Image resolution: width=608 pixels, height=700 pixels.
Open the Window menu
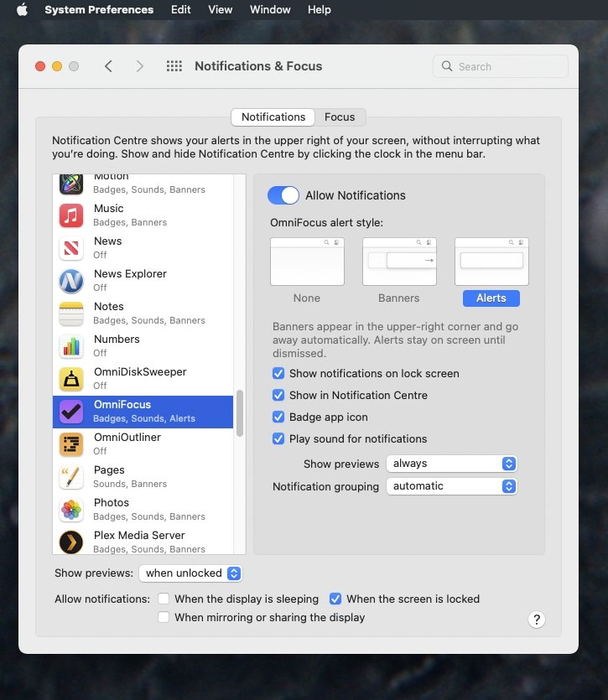270,9
